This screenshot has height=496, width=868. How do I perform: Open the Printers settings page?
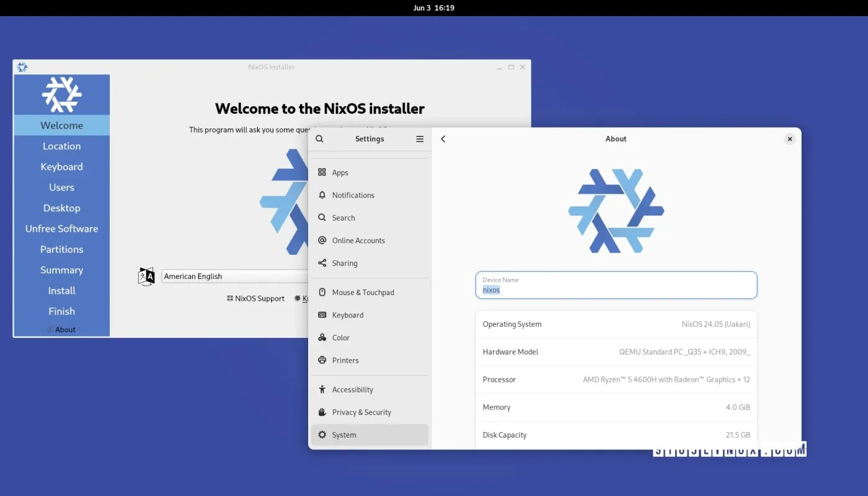[370, 360]
